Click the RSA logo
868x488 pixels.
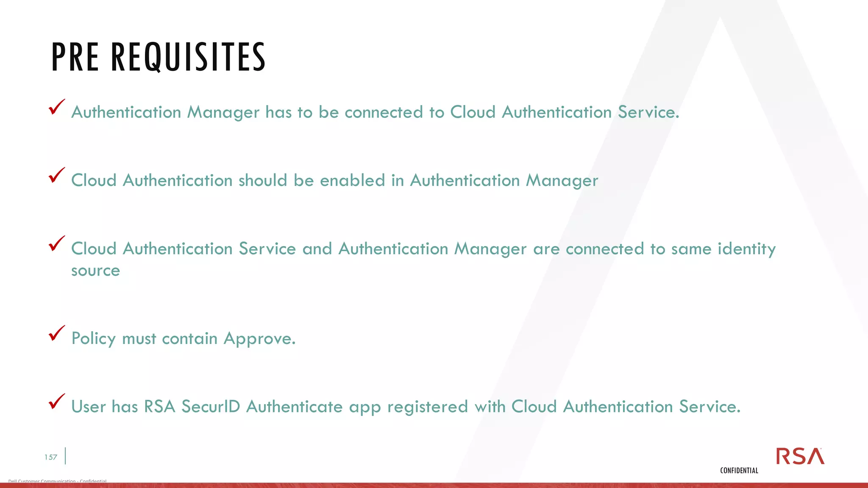click(x=800, y=456)
